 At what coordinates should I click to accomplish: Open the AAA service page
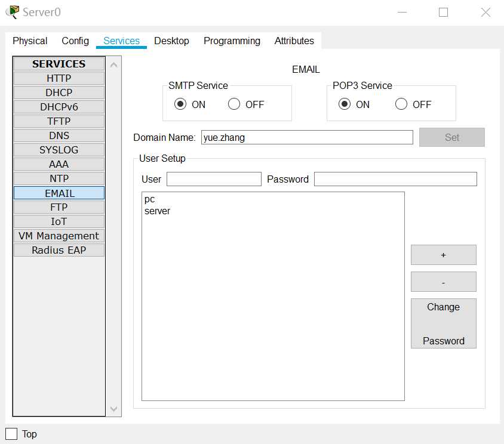click(59, 164)
